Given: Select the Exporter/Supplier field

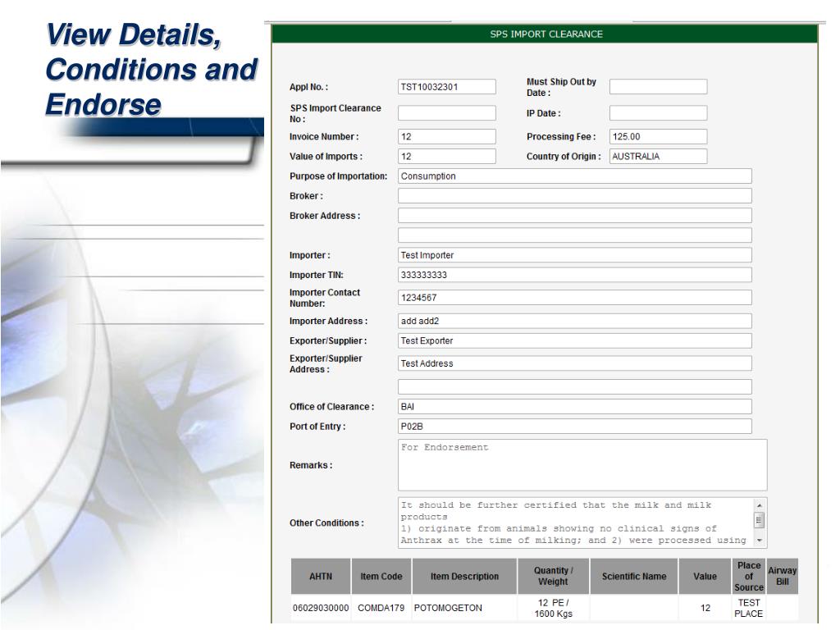Looking at the screenshot, I should (575, 340).
